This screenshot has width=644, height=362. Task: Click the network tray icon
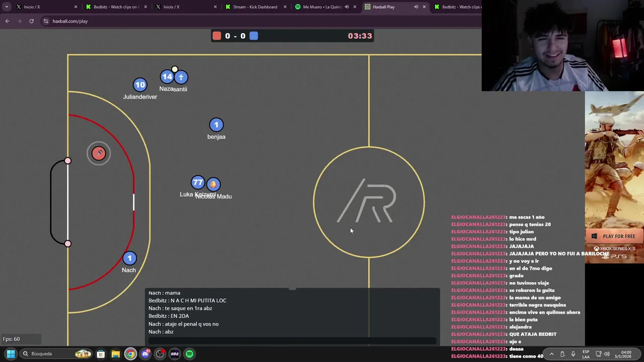[598, 354]
